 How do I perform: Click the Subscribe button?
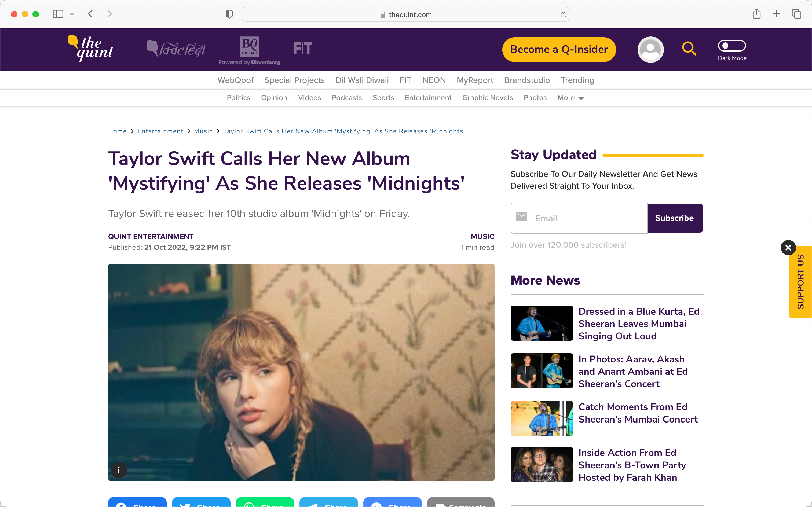(674, 218)
